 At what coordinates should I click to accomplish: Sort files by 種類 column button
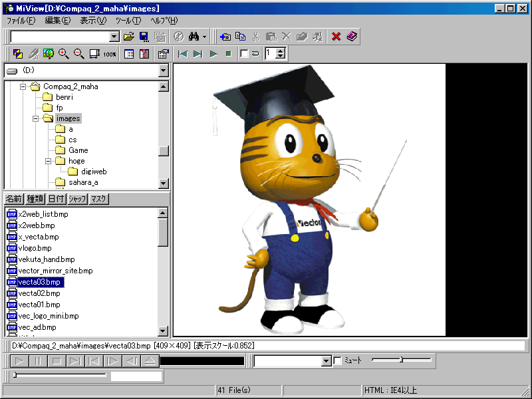(x=35, y=199)
